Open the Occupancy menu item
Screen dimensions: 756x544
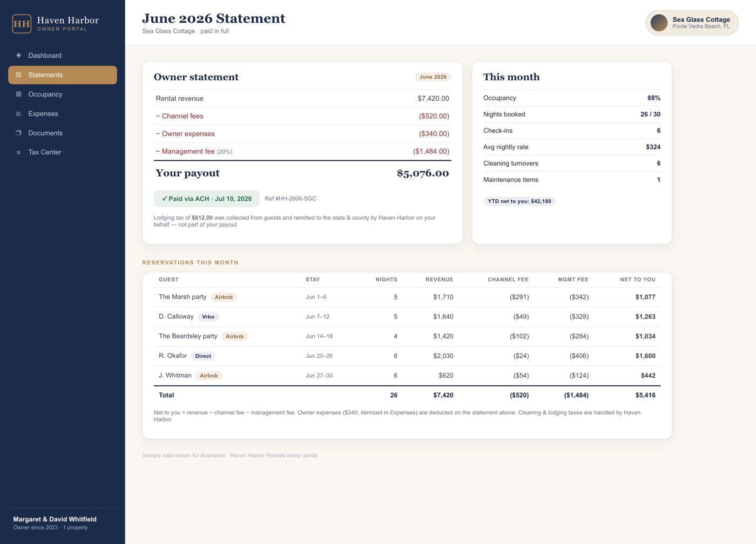63,94
